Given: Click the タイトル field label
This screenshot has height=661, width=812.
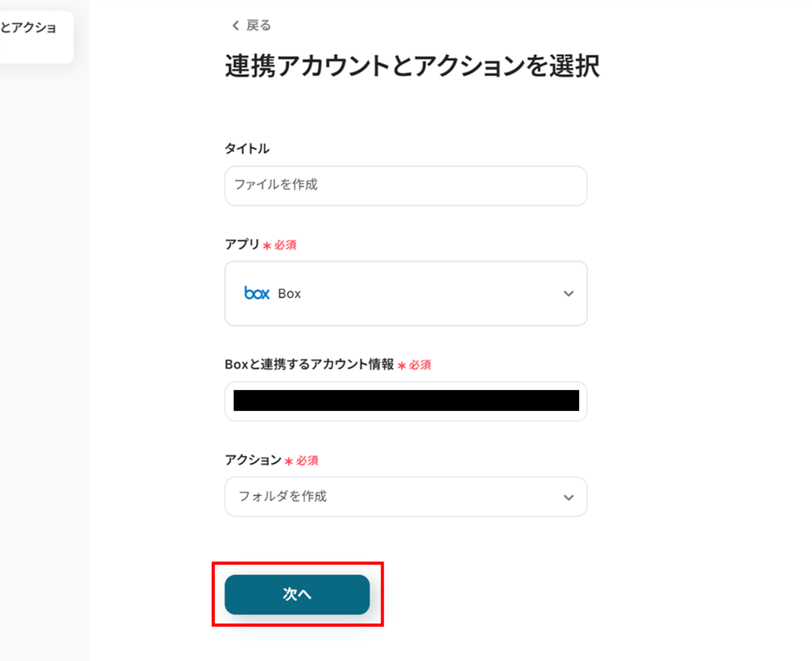Looking at the screenshot, I should (247, 149).
